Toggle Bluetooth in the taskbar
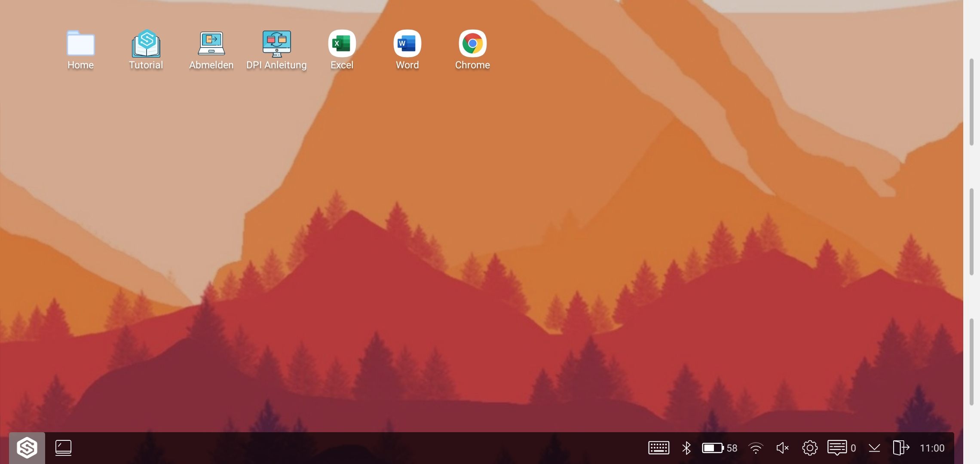Viewport: 980px width, 464px height. [x=686, y=448]
